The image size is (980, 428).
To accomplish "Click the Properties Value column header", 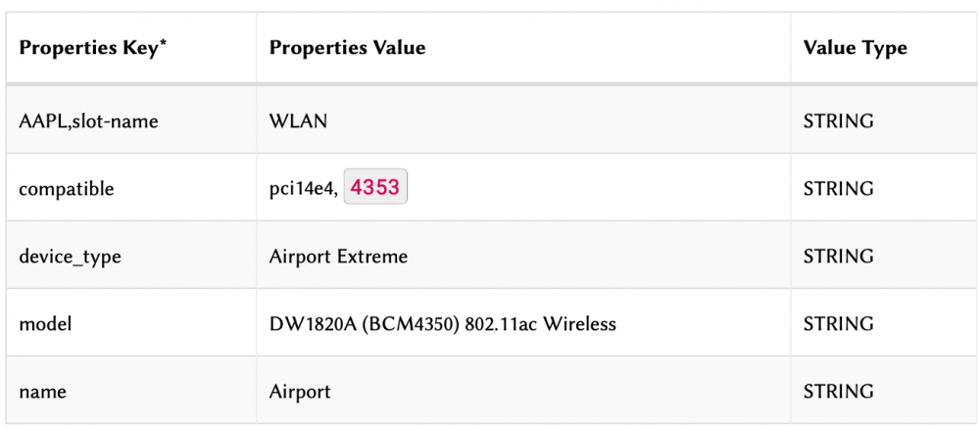I will coord(347,48).
